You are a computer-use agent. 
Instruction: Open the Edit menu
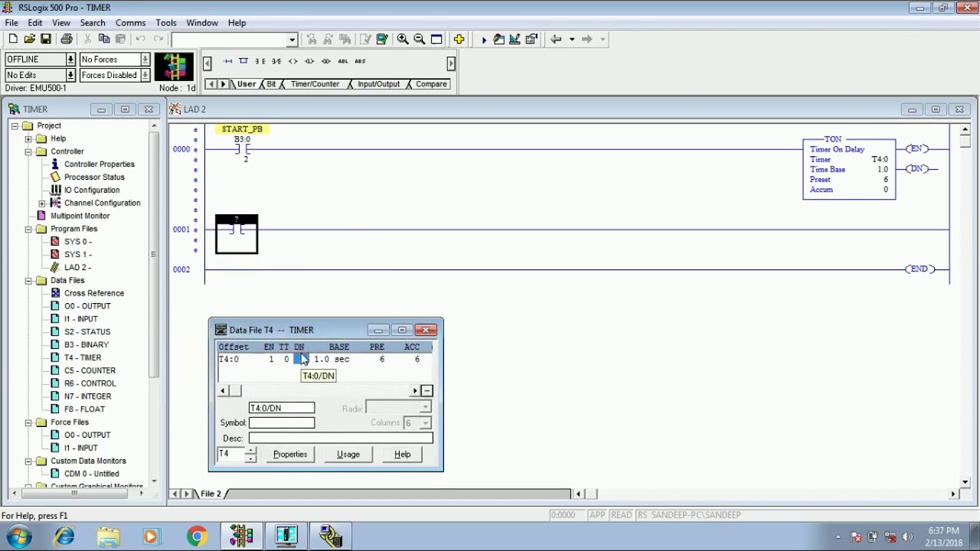(35, 23)
